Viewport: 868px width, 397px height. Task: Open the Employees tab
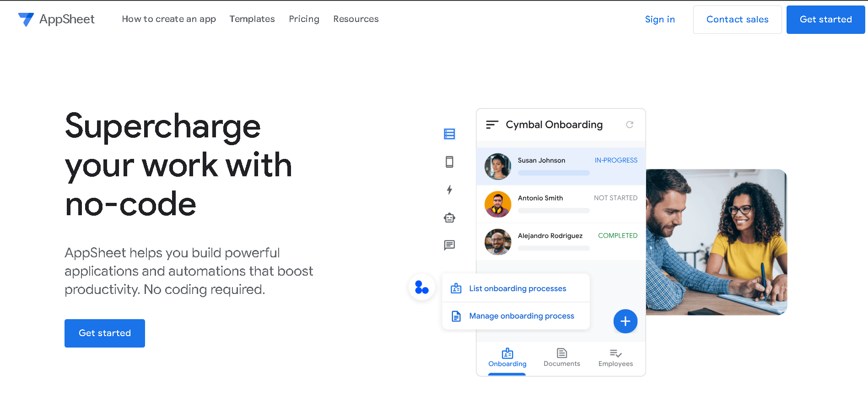click(x=615, y=358)
